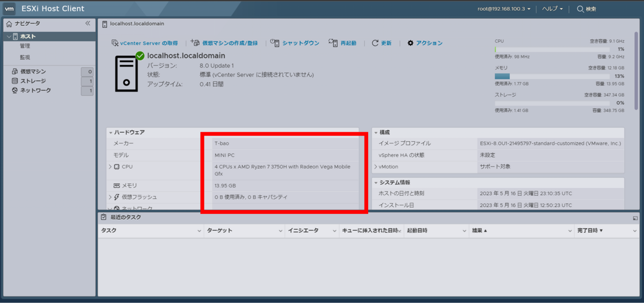Click the Virtual Machines icon in navigator

point(14,71)
